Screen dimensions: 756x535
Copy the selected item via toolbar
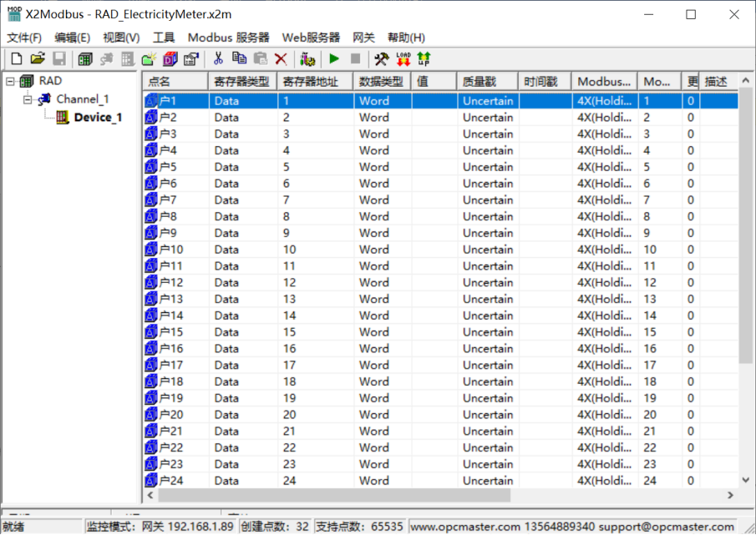click(239, 58)
